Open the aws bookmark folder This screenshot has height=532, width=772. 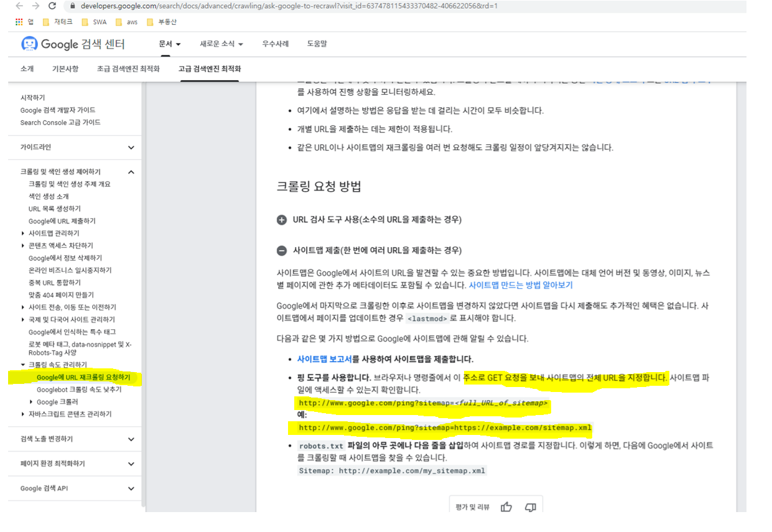click(126, 22)
